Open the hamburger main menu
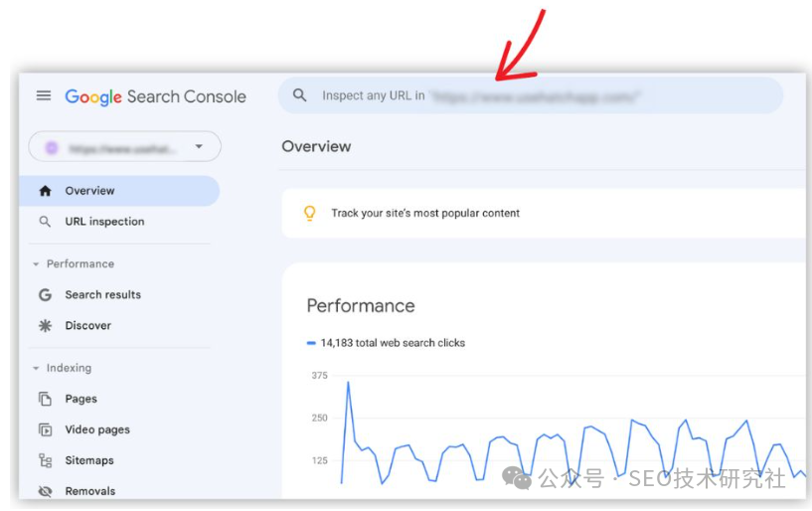Image resolution: width=812 pixels, height=511 pixels. 44,95
